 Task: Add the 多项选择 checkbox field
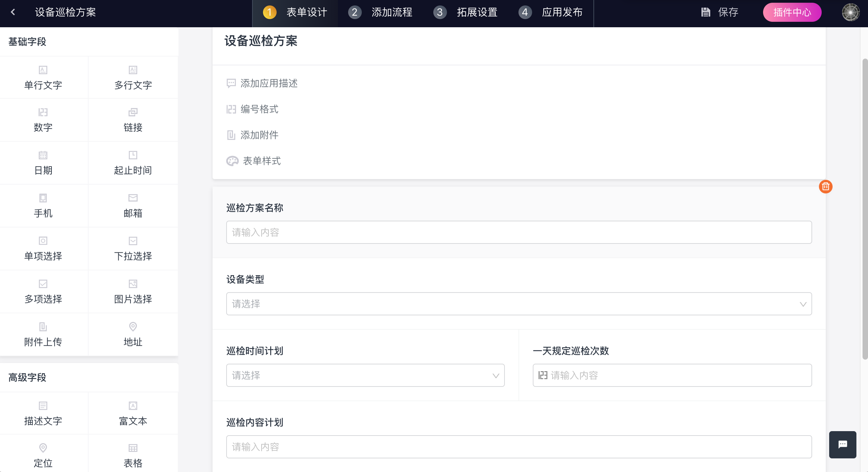(x=43, y=292)
